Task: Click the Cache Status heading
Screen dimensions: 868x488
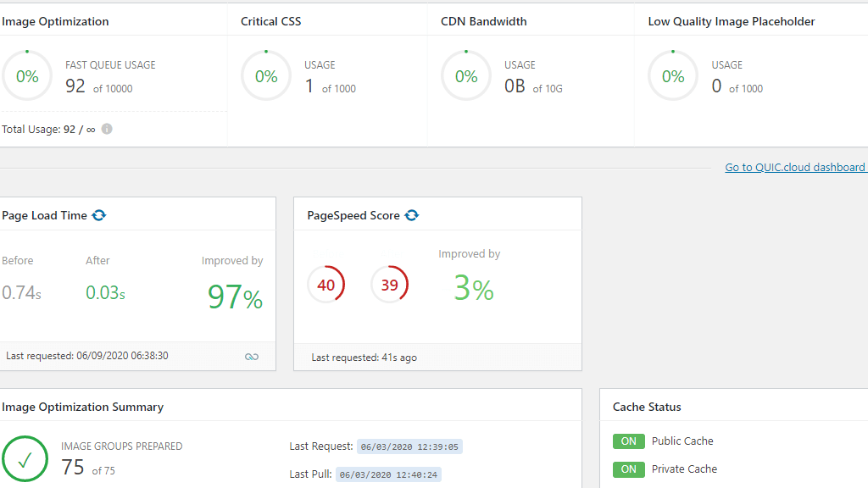Action: [647, 408]
